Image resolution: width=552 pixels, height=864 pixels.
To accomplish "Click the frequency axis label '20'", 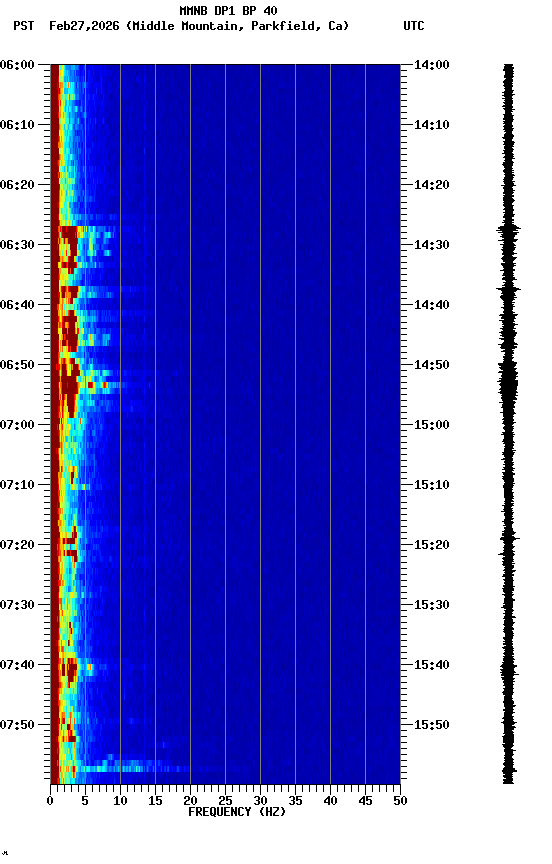I will 190,801.
